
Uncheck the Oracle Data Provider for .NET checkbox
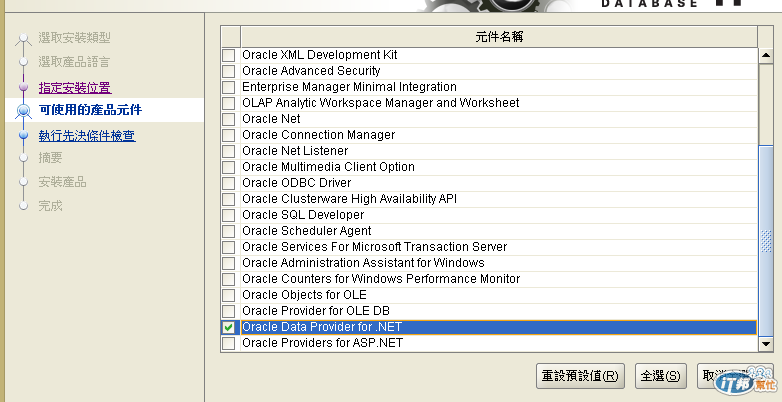(228, 327)
